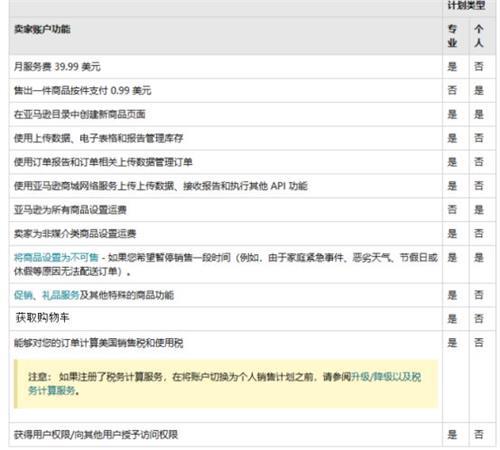Click 个人 value 否 for 促销、礼品服务 row

(479, 295)
